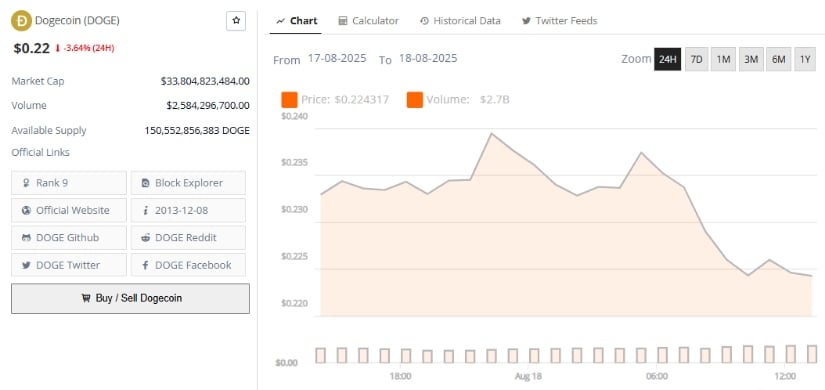Viewport: 825px width, 390px height.
Task: Visit the Official Website link
Action: coord(69,210)
